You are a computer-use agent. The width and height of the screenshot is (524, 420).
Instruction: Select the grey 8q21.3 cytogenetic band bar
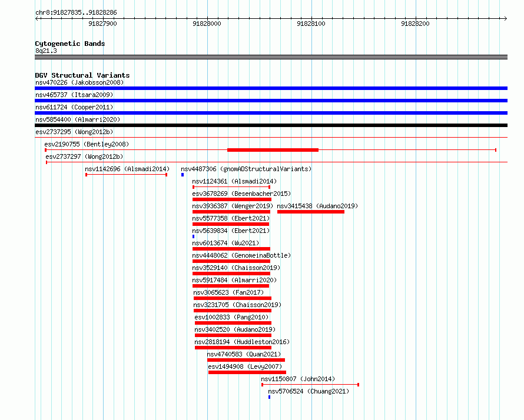click(271, 57)
